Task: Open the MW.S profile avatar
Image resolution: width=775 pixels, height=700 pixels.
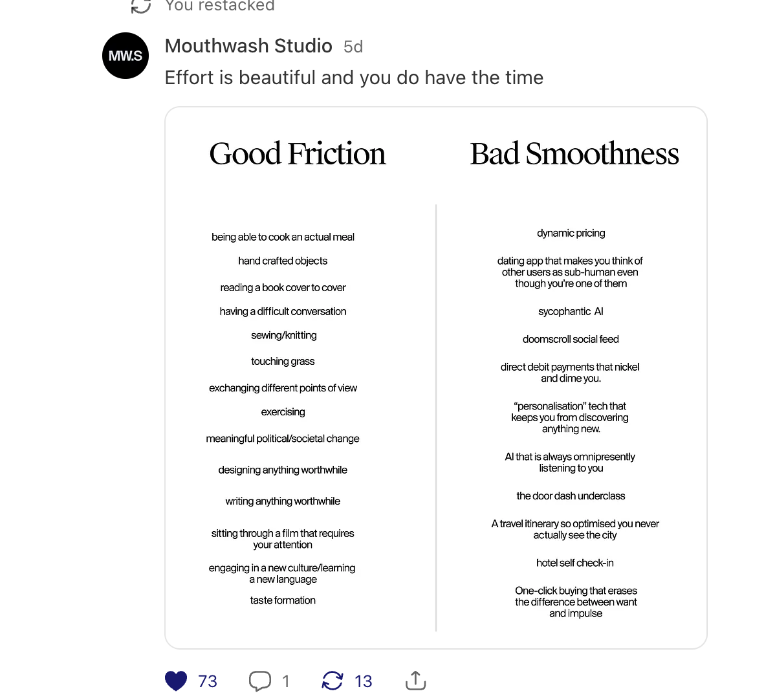Action: 126,56
